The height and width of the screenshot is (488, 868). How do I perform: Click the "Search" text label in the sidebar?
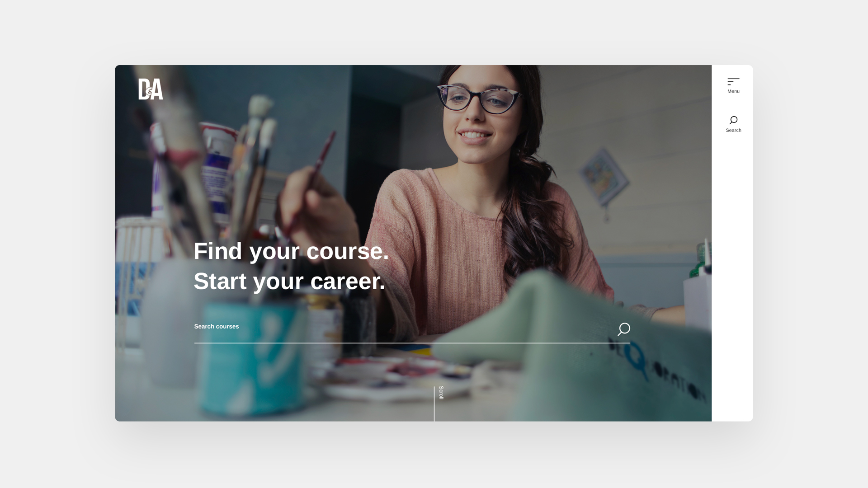pos(733,130)
